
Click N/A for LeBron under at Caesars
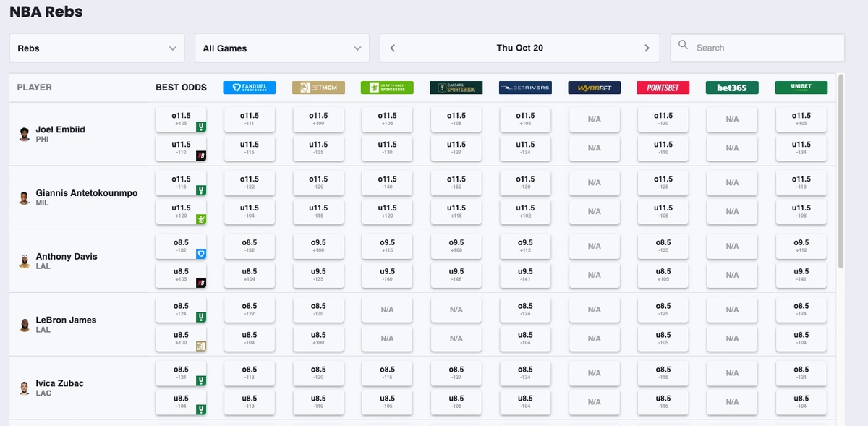pyautogui.click(x=456, y=338)
